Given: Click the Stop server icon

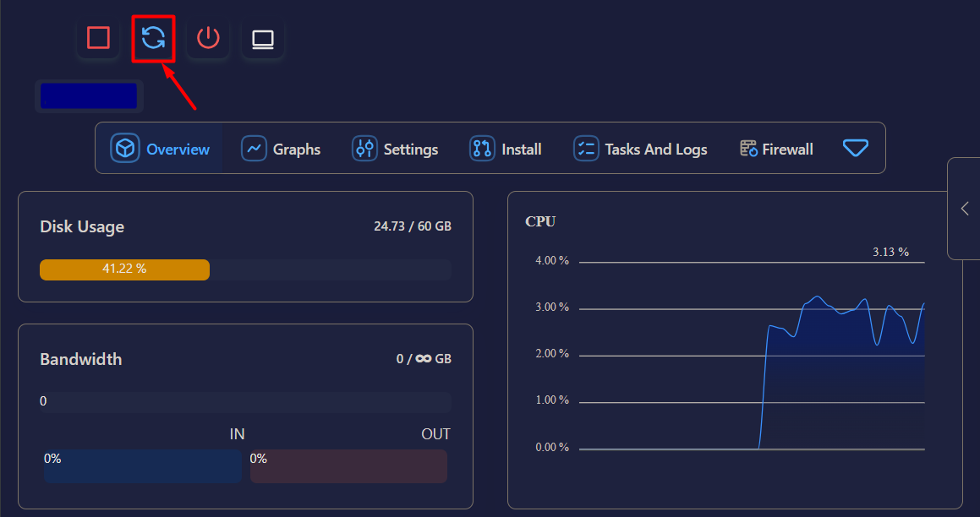Looking at the screenshot, I should coord(98,37).
